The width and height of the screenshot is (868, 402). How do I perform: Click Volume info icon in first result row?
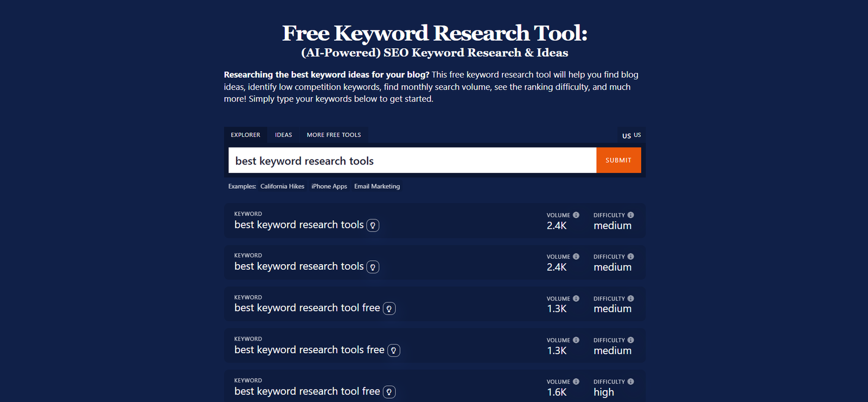click(576, 215)
